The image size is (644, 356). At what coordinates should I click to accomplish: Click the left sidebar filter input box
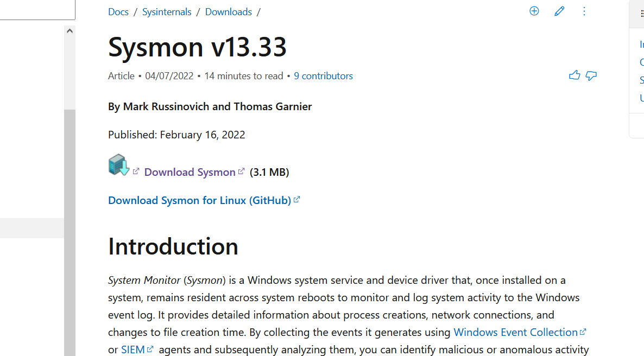coord(37,9)
